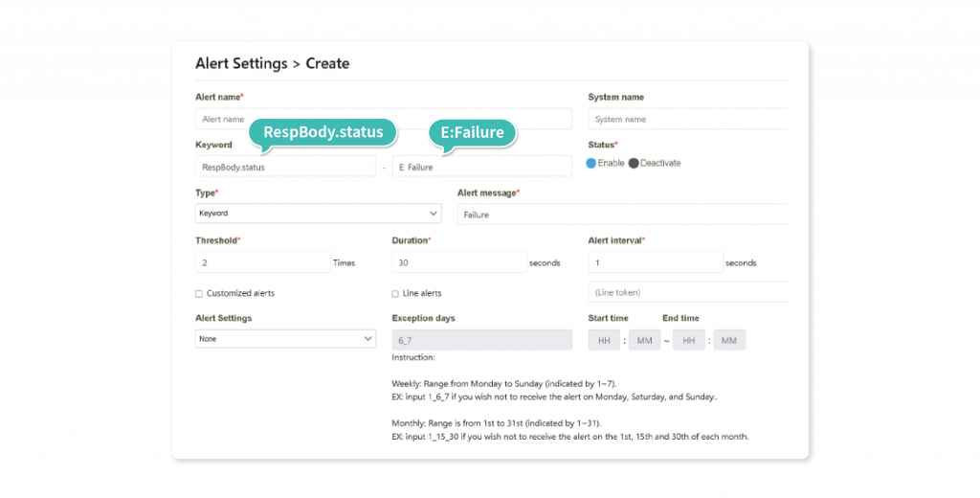Screen dimensions: 980x498
Task: Click the keyword value field with E: Failure
Action: (x=481, y=167)
